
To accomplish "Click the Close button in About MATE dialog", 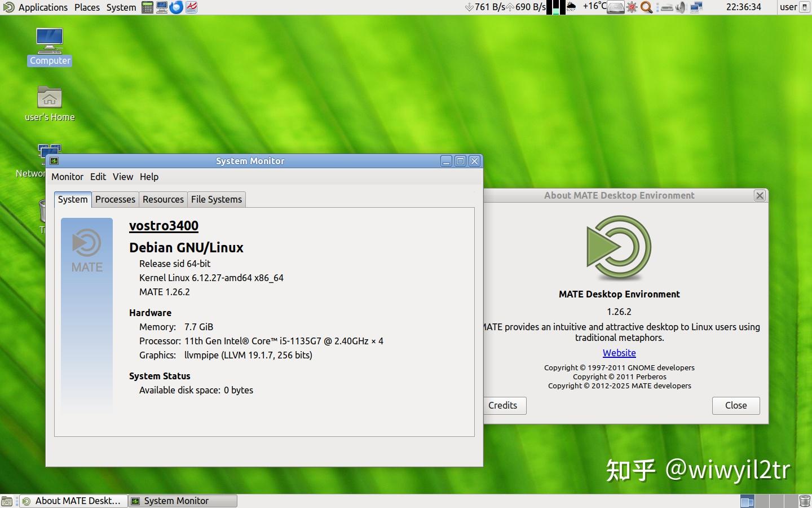I will (735, 405).
